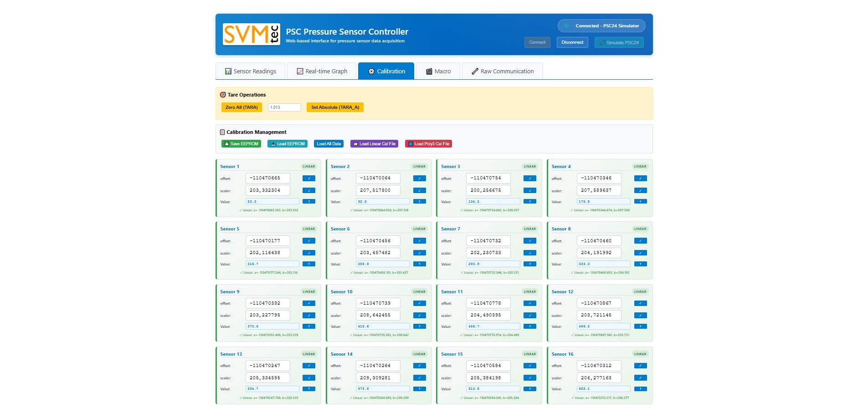Open the Macro tab
This screenshot has height=408, width=868.
click(438, 71)
